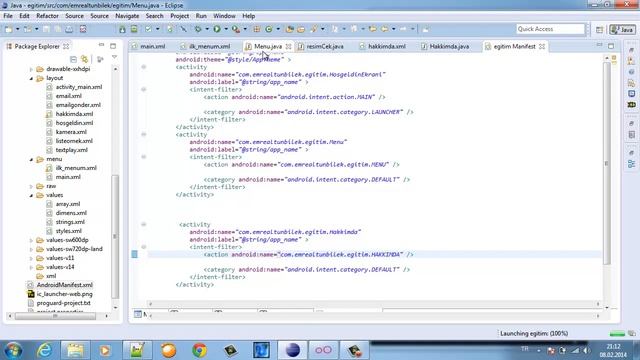Select the Java perspective button

pos(622,29)
